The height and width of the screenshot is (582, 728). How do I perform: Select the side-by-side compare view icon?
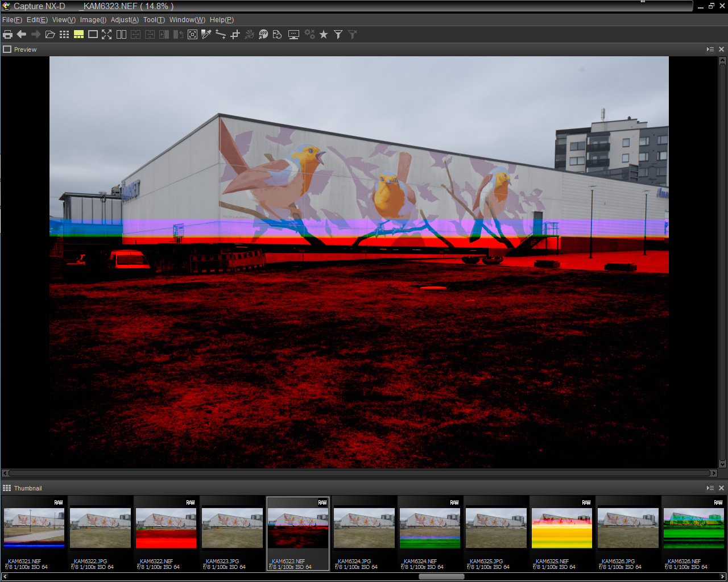(121, 35)
